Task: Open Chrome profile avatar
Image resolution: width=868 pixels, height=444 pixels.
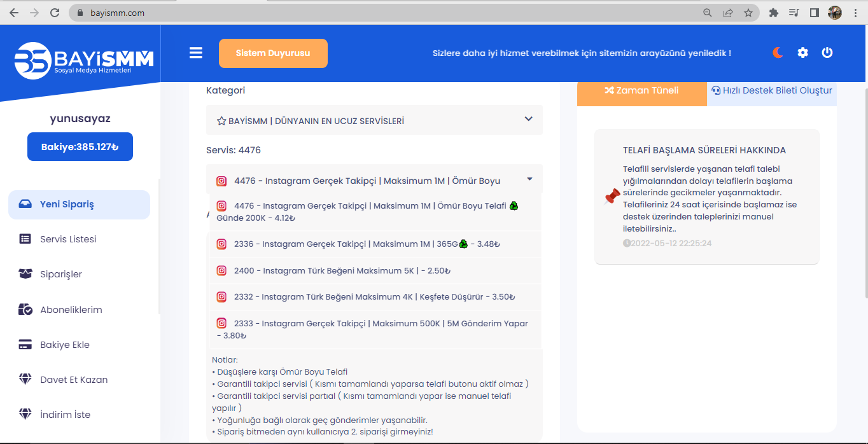Action: click(x=835, y=12)
